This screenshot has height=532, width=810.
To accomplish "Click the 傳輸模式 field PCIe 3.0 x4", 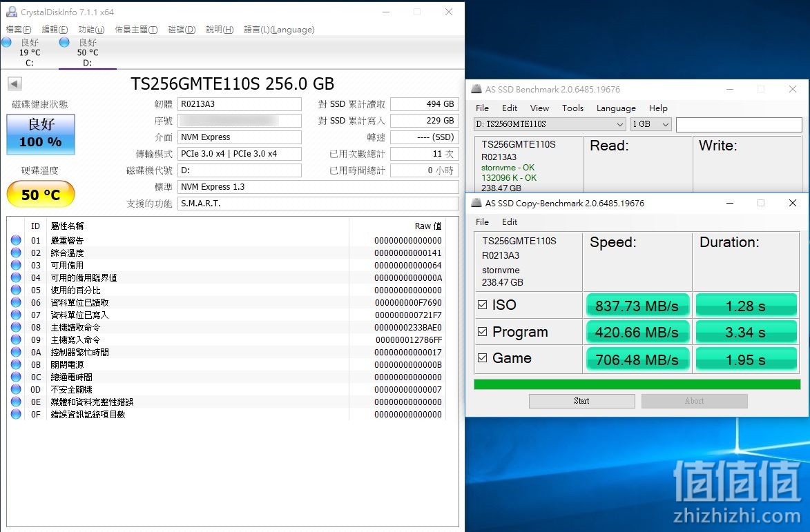I will point(240,154).
